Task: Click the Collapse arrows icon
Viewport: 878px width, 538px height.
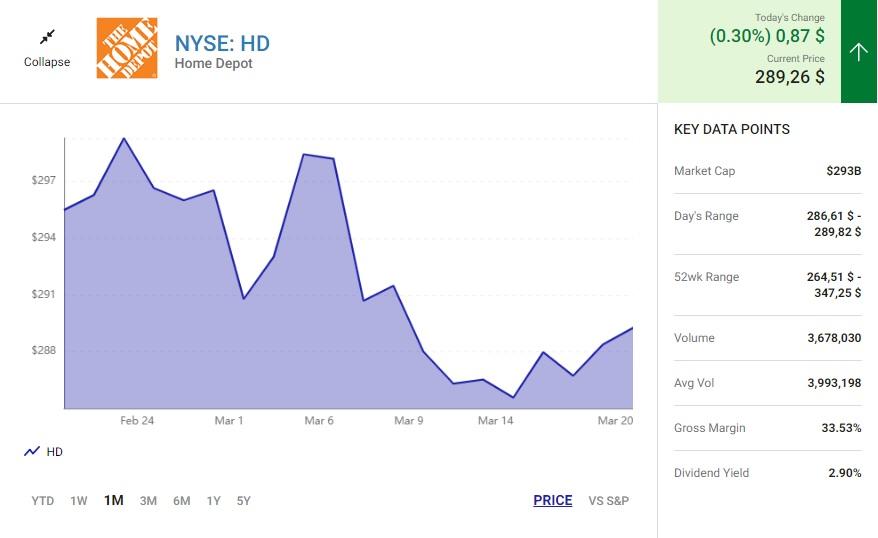Action: [x=48, y=37]
